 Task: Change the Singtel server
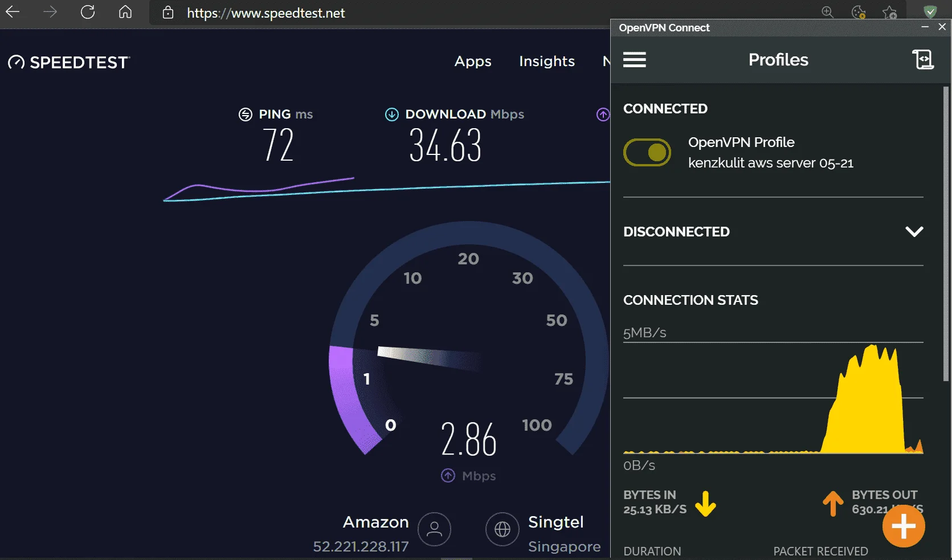pyautogui.click(x=556, y=522)
